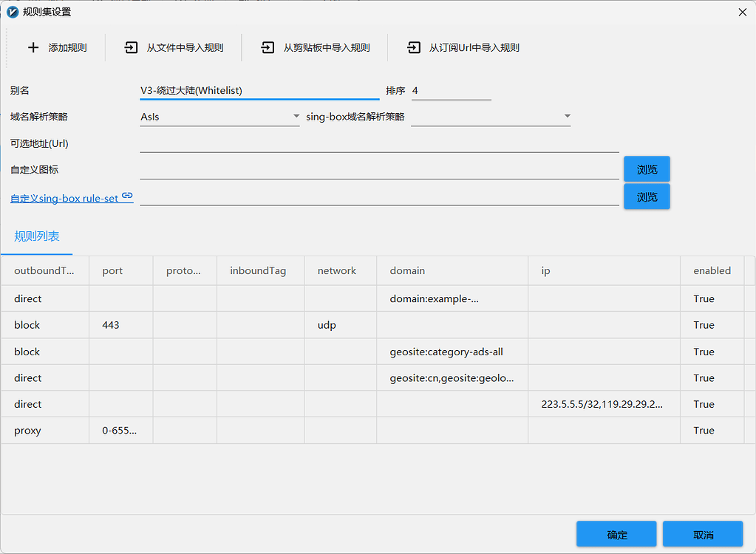Click True in the geosite:cn row
The width and height of the screenshot is (756, 554).
704,378
